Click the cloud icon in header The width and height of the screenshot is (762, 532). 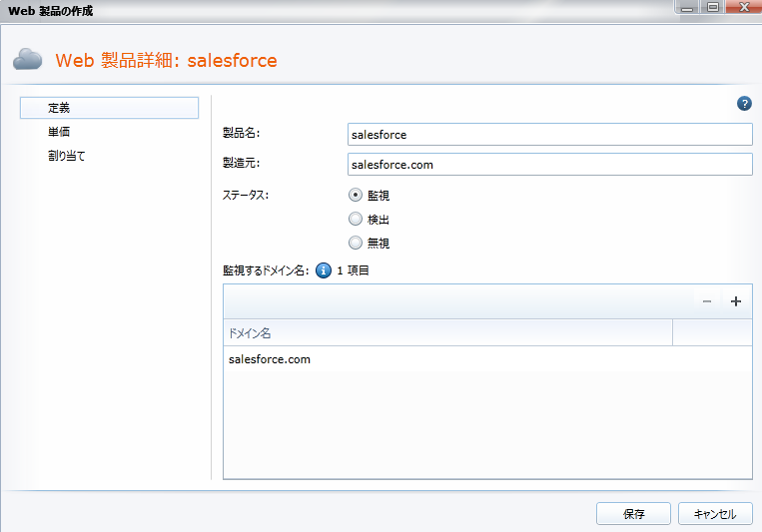click(x=28, y=60)
